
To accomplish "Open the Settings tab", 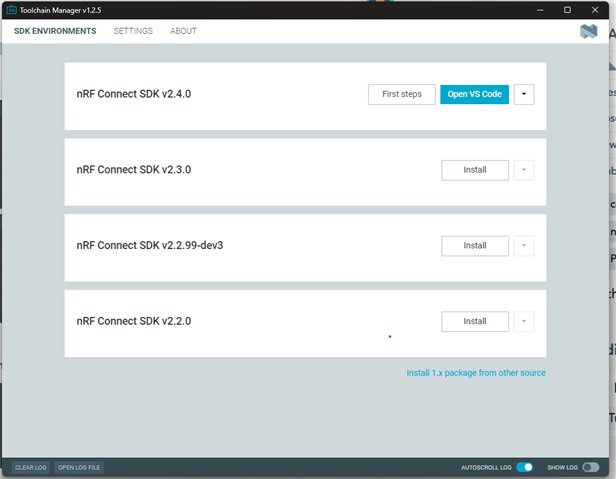I will (133, 31).
